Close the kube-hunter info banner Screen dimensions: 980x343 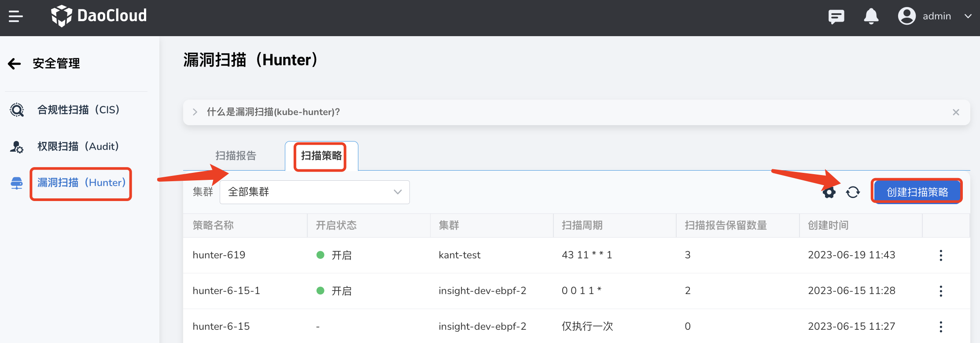click(x=956, y=112)
